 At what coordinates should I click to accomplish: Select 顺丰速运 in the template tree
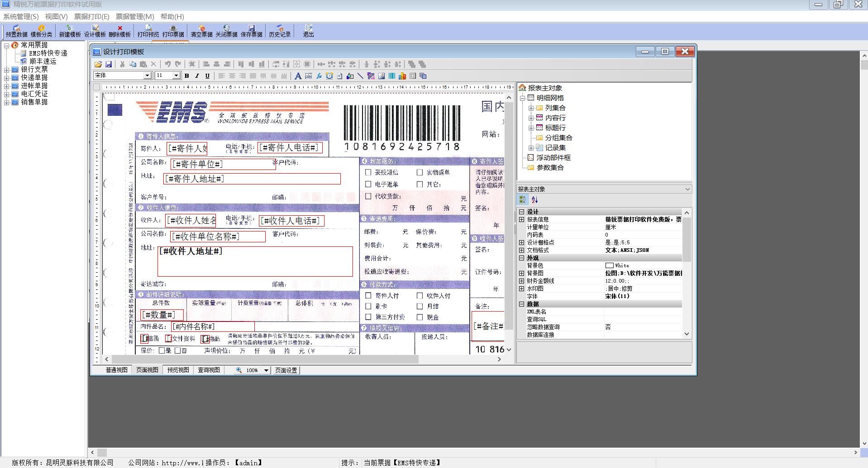click(x=43, y=61)
